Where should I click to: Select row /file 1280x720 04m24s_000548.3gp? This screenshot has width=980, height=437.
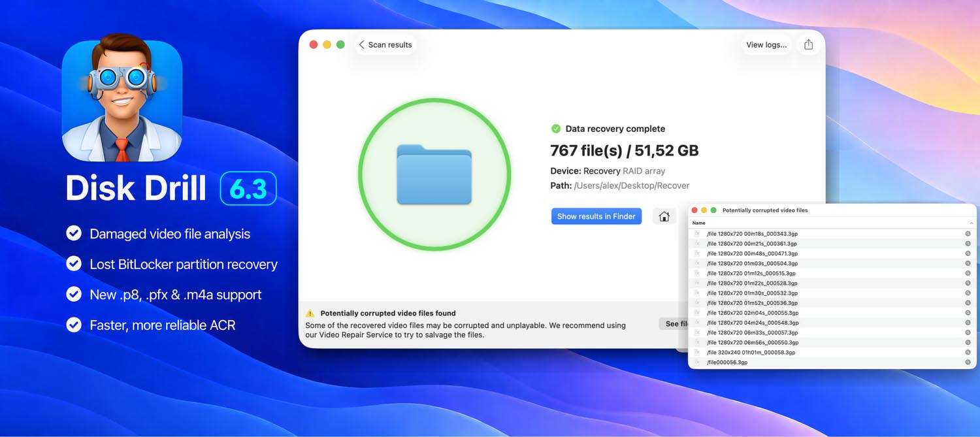832,323
